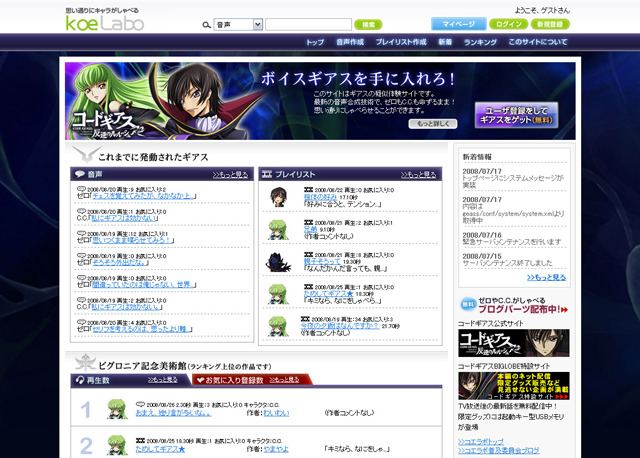Click the 2008/07/16 緊急サーバメンテナンス news entry

pos(513,239)
